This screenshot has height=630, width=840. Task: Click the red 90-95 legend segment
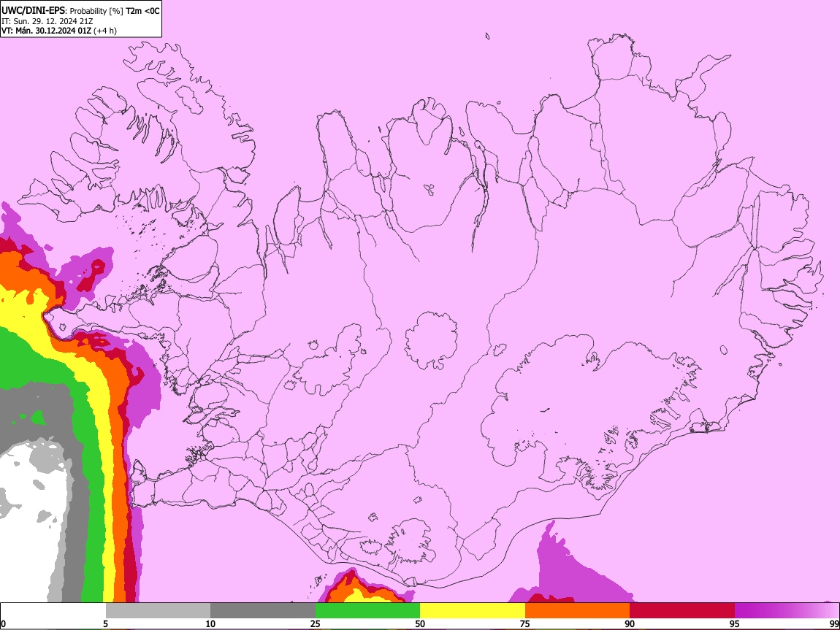pyautogui.click(x=682, y=611)
